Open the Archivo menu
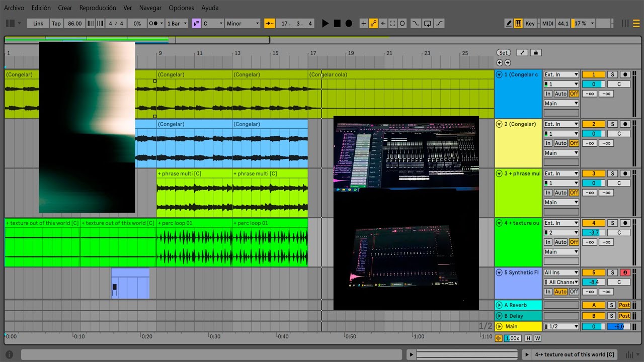Screen dimensions: 644x362 (x=14, y=8)
